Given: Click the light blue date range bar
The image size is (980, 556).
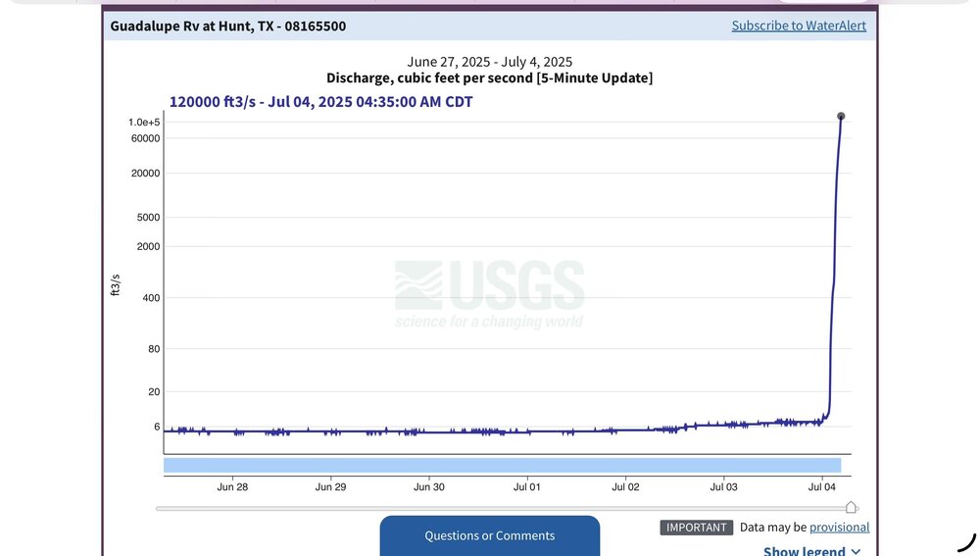Looking at the screenshot, I should click(x=502, y=465).
